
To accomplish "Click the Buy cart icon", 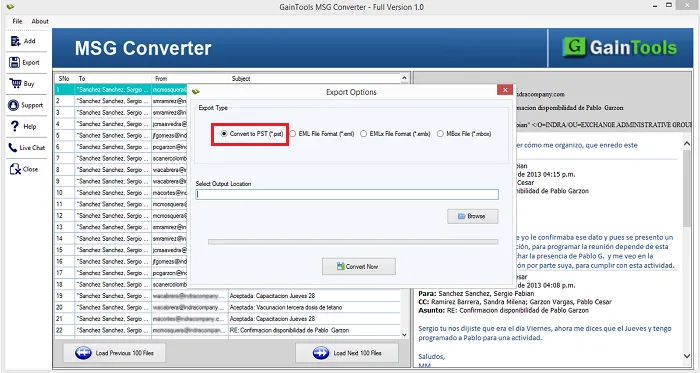I will pos(15,83).
